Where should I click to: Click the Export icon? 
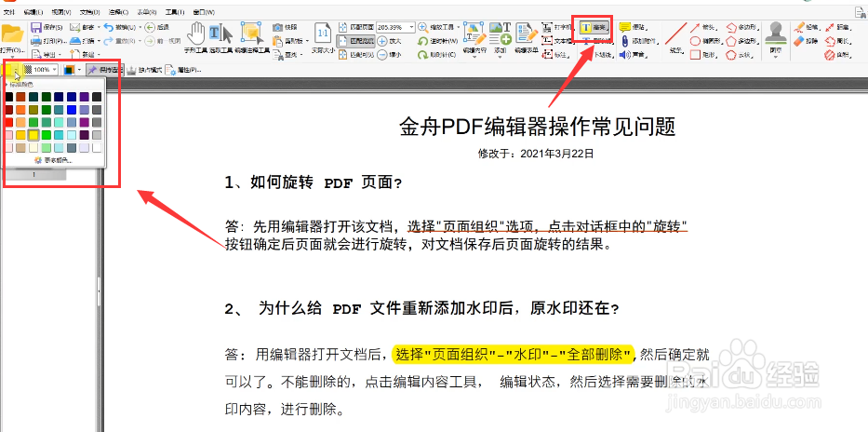(x=36, y=54)
